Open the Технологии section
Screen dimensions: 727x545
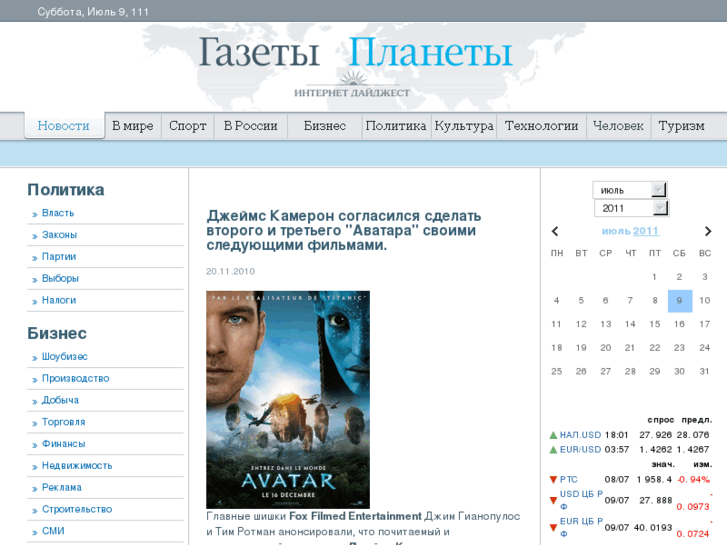541,126
